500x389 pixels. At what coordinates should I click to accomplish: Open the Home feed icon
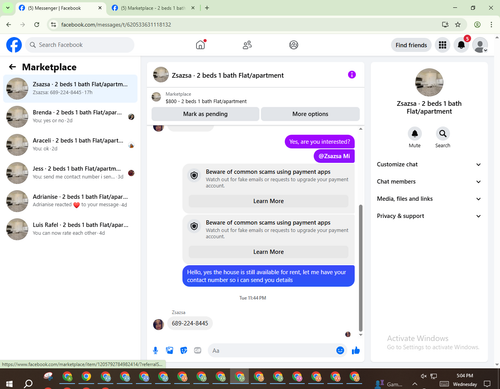pyautogui.click(x=200, y=45)
